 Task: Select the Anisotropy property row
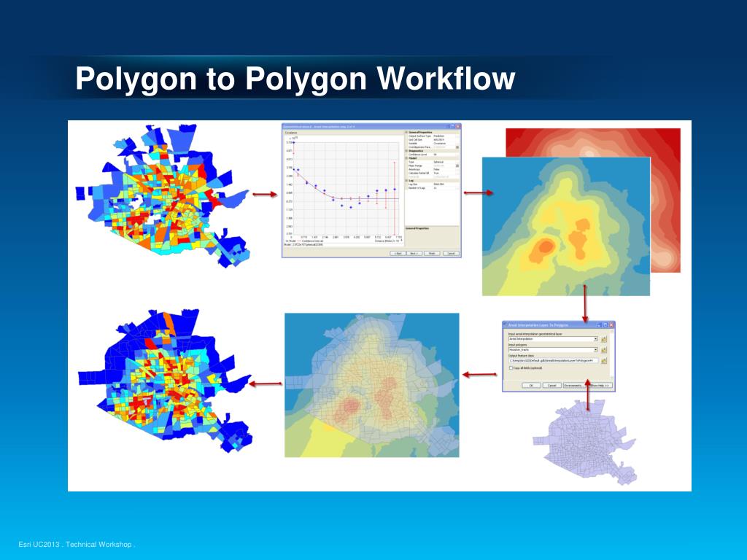coord(433,169)
